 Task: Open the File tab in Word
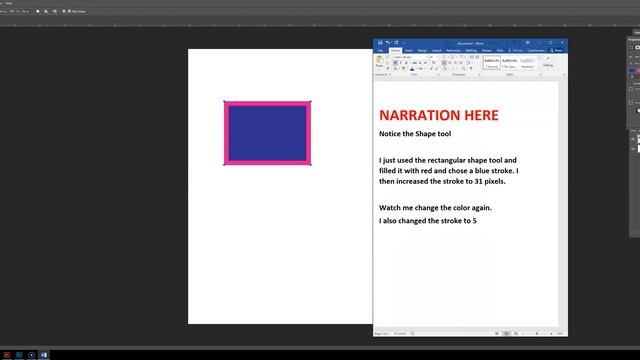click(380, 51)
